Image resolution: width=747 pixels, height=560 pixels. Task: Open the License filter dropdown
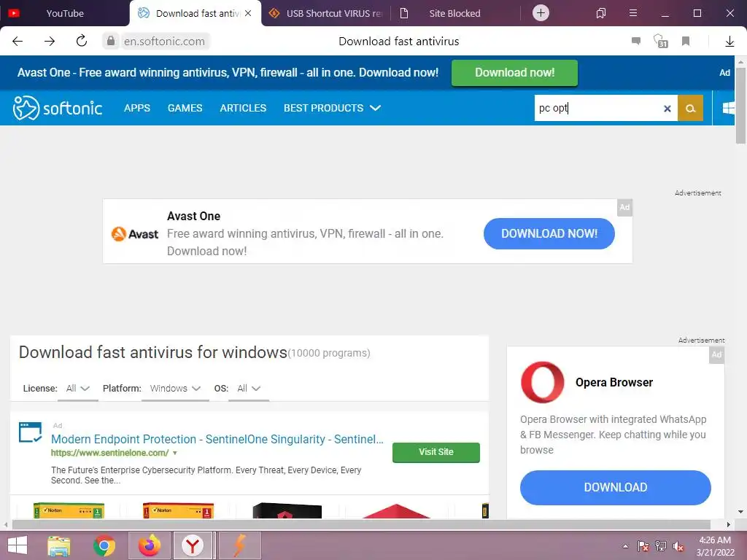tap(77, 389)
